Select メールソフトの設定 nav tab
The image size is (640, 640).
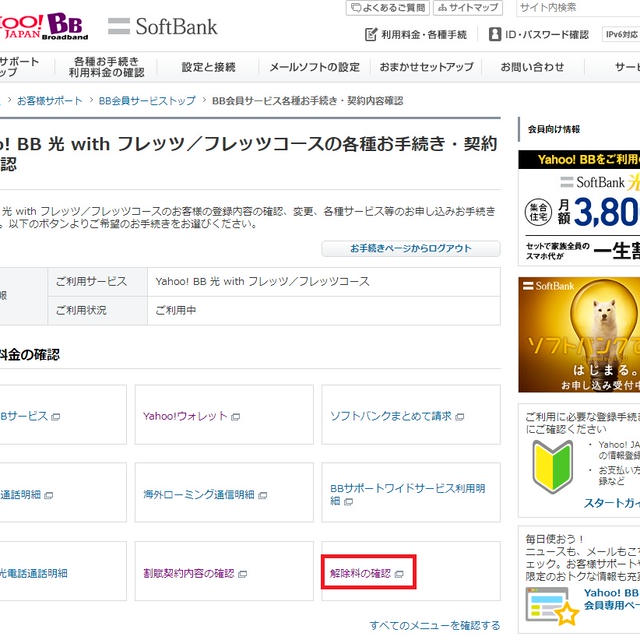[x=314, y=67]
